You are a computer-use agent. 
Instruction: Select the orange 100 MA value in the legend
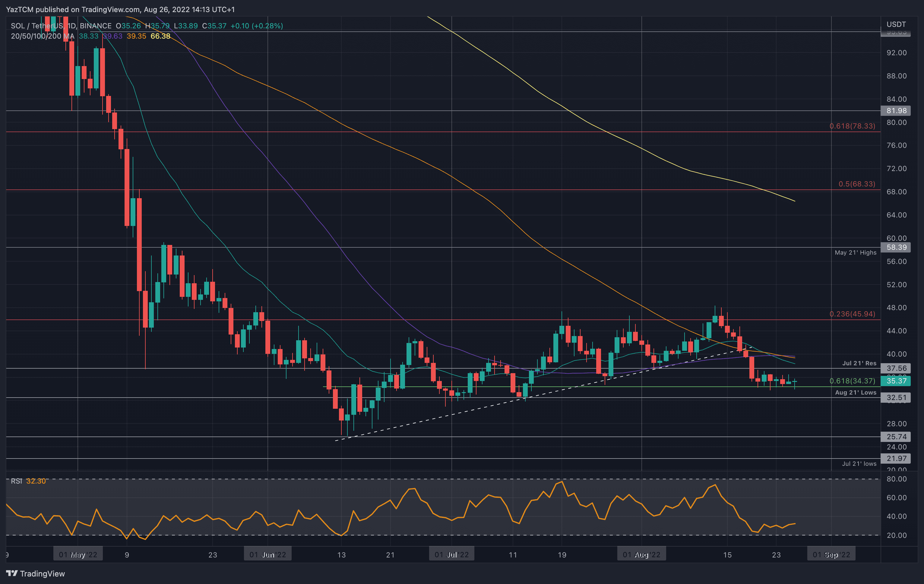[136, 36]
